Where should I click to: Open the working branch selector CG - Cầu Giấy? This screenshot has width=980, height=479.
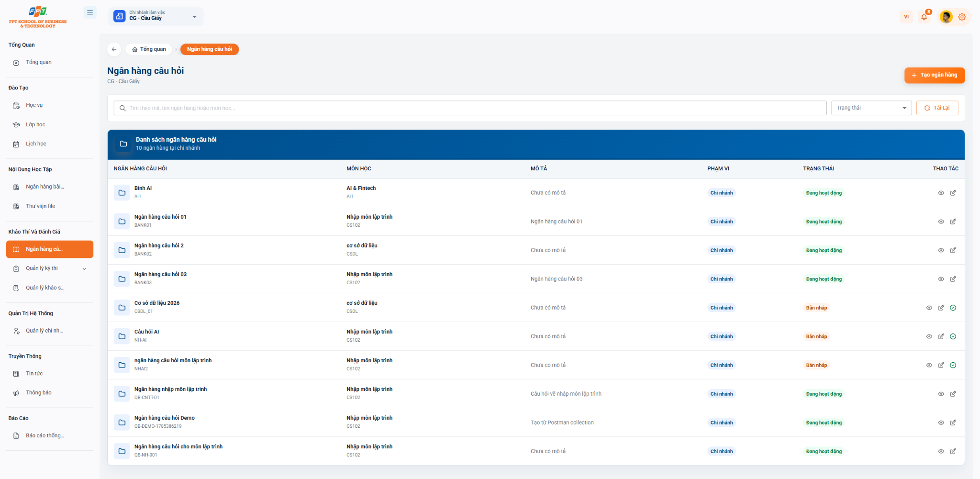pos(156,17)
